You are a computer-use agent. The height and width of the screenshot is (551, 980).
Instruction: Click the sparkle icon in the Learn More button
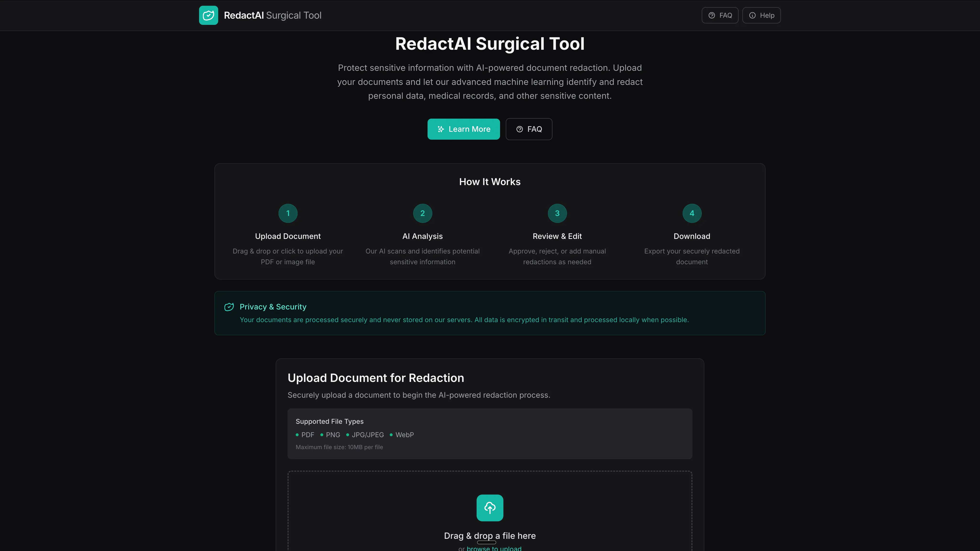440,129
